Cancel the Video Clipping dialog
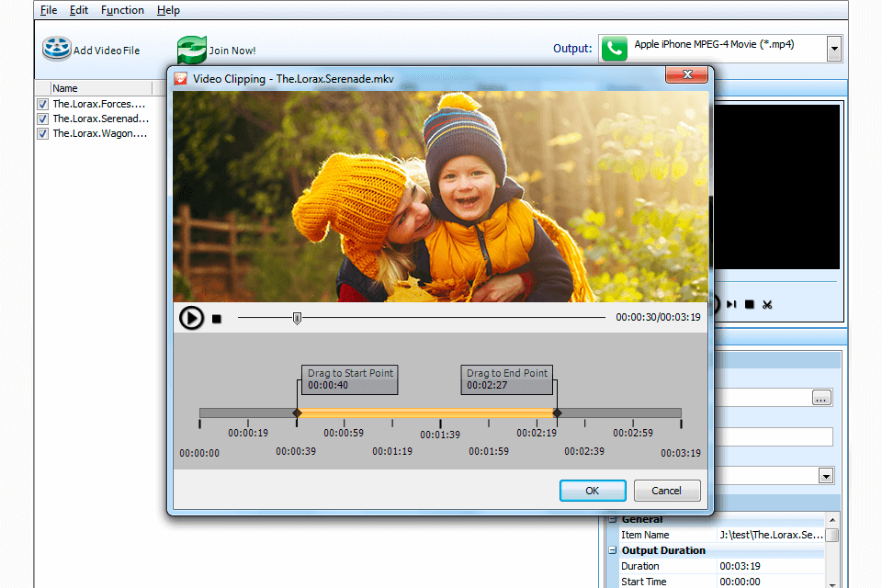 (667, 491)
